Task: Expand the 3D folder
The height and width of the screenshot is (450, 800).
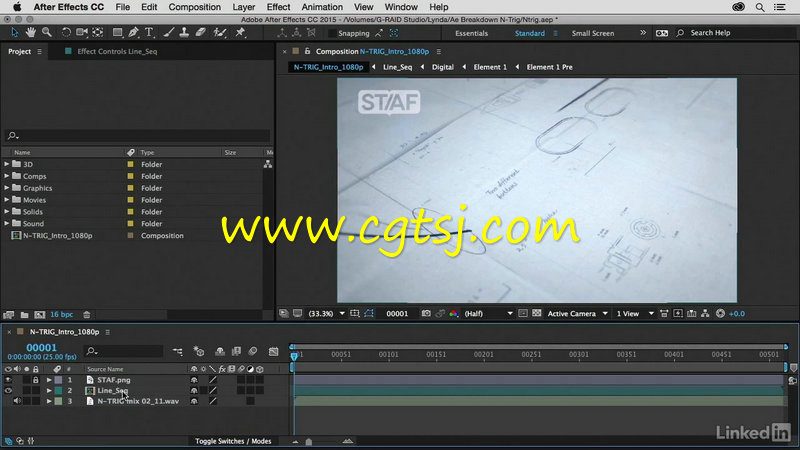Action: point(7,164)
